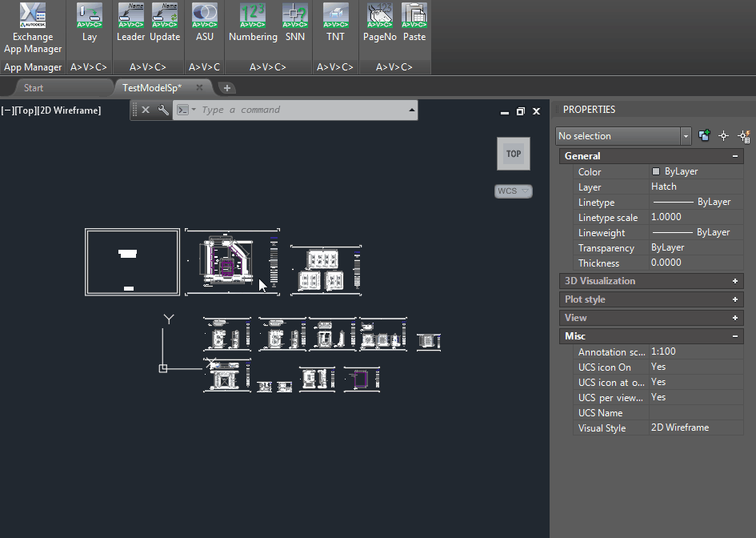This screenshot has height=538, width=756.
Task: Click the Lineweight ByLayer value
Action: coord(696,232)
